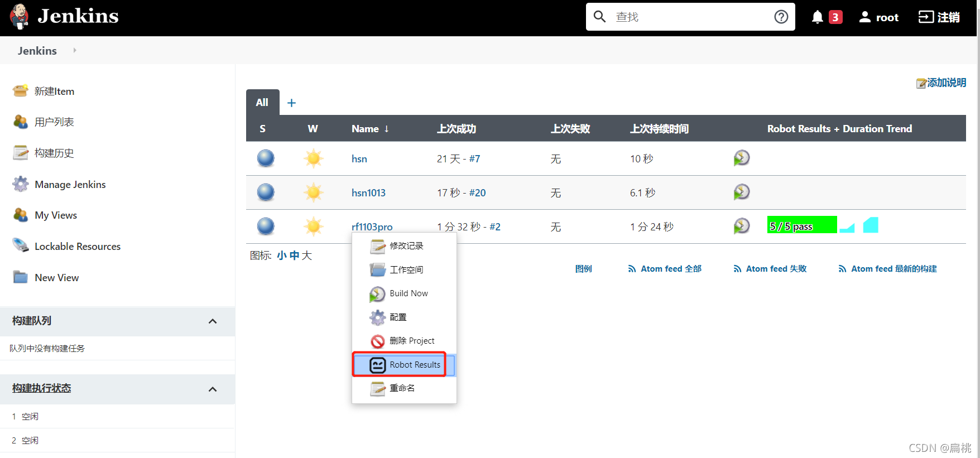Sort by 上次成功 column header
This screenshot has width=980, height=458.
[x=457, y=128]
